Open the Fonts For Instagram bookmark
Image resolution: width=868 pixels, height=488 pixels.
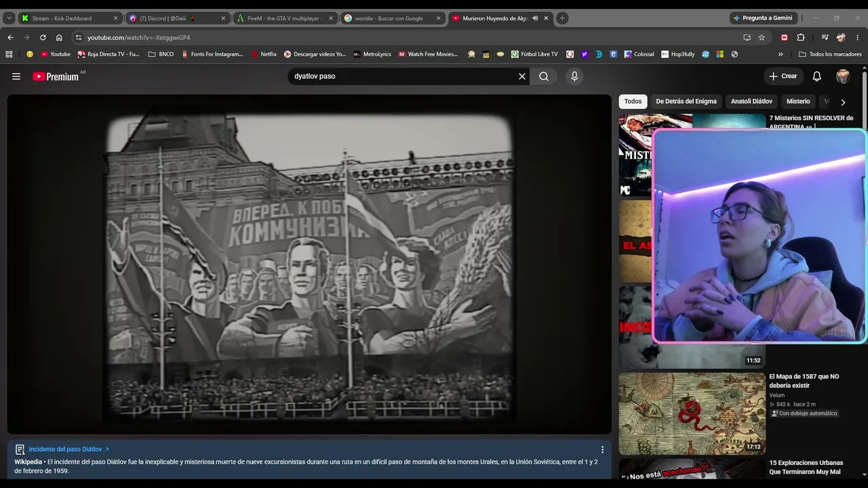pyautogui.click(x=212, y=54)
